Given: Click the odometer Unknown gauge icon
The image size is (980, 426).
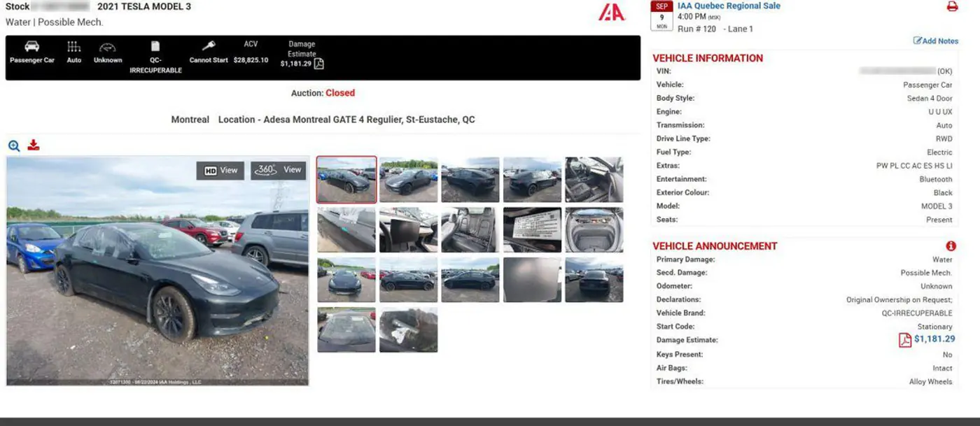Looking at the screenshot, I should (108, 48).
